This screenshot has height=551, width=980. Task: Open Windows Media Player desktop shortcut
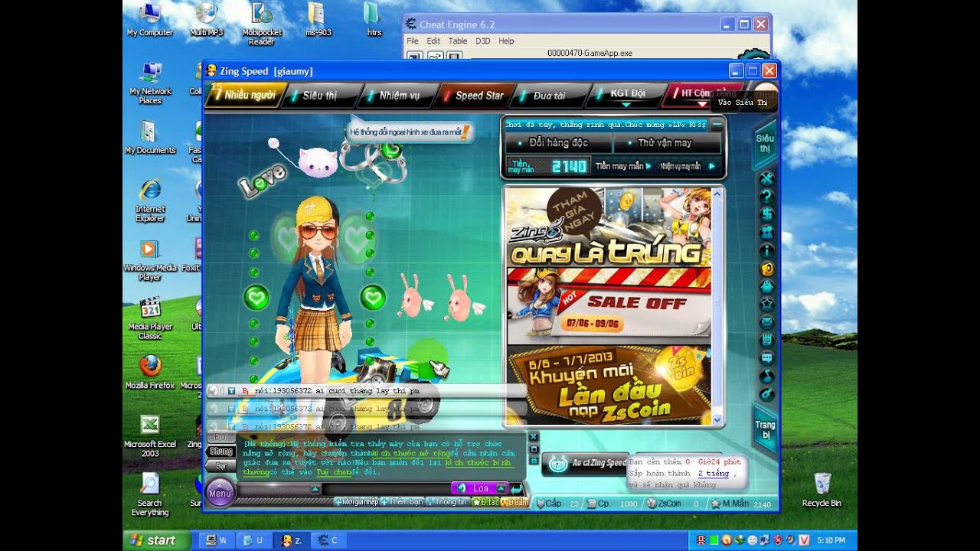click(x=150, y=259)
